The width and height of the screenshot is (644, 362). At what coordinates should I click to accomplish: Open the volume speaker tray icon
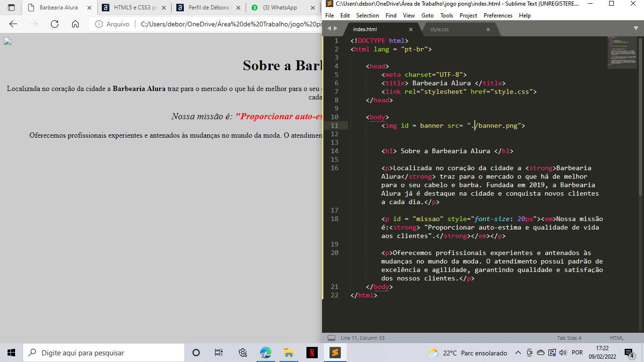click(x=562, y=353)
